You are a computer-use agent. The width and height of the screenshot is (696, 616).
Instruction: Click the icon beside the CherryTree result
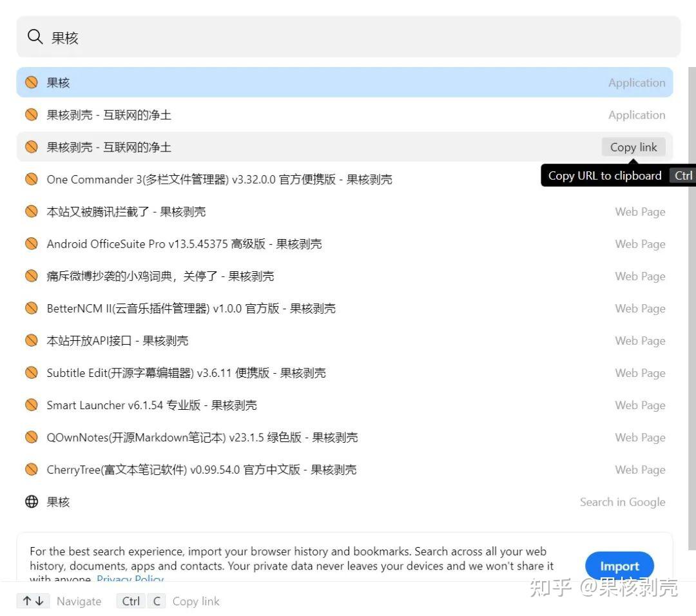[x=30, y=469]
